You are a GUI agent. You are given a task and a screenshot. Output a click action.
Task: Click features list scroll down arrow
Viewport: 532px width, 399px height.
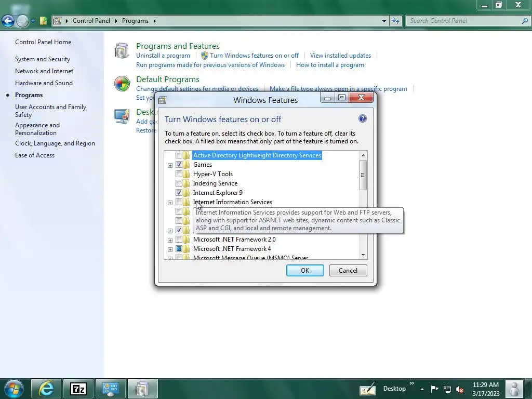point(363,255)
